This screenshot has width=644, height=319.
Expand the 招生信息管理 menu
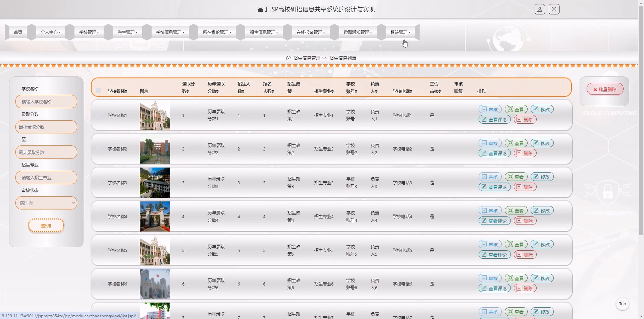pos(264,32)
